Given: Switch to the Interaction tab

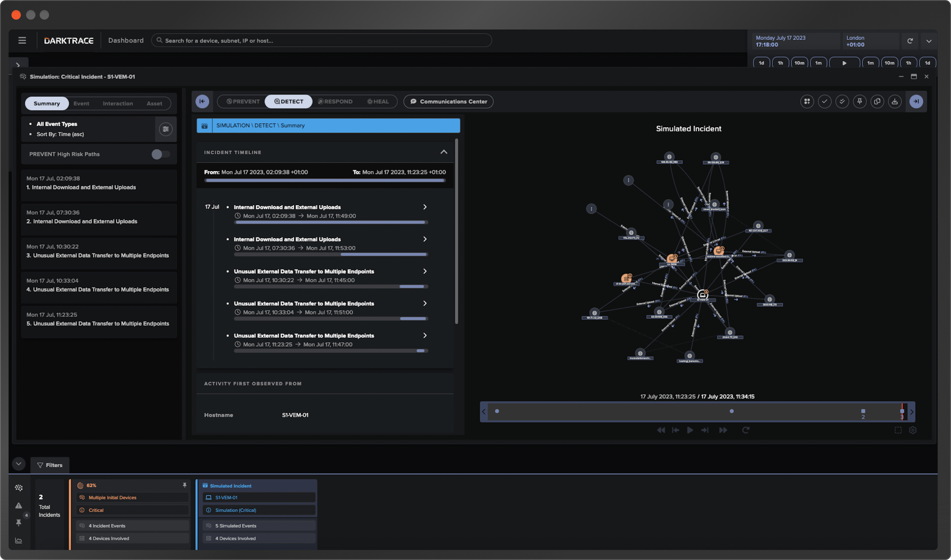Looking at the screenshot, I should (118, 103).
